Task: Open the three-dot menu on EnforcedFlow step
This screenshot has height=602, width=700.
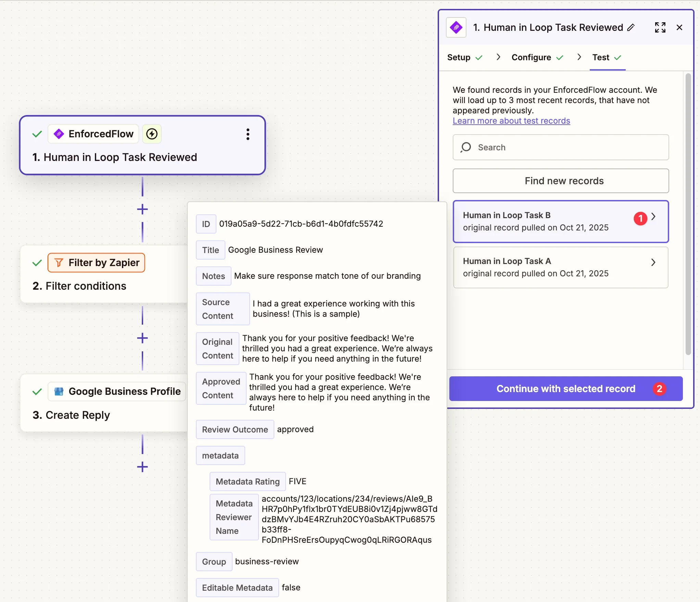Action: [248, 134]
